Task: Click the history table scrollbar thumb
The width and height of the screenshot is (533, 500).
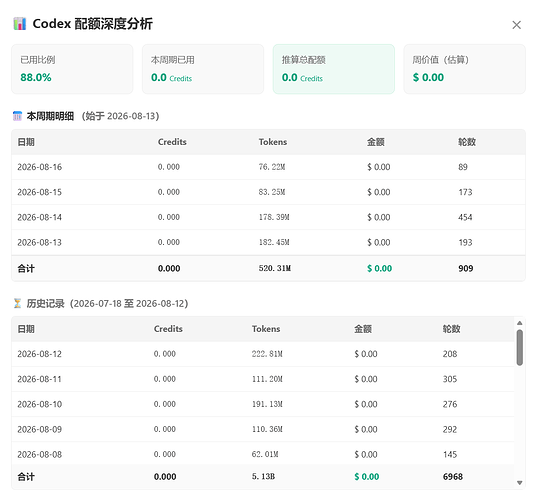Action: click(519, 347)
